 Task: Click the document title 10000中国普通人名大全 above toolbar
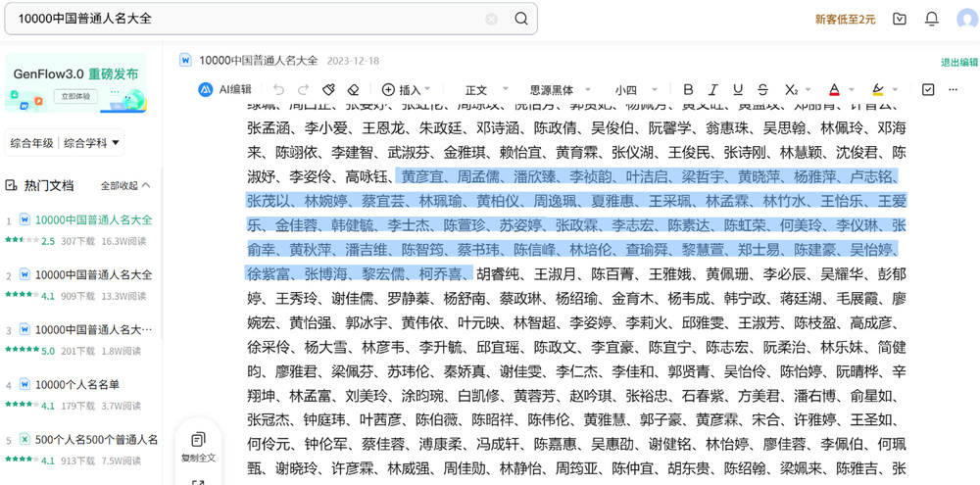click(x=259, y=61)
